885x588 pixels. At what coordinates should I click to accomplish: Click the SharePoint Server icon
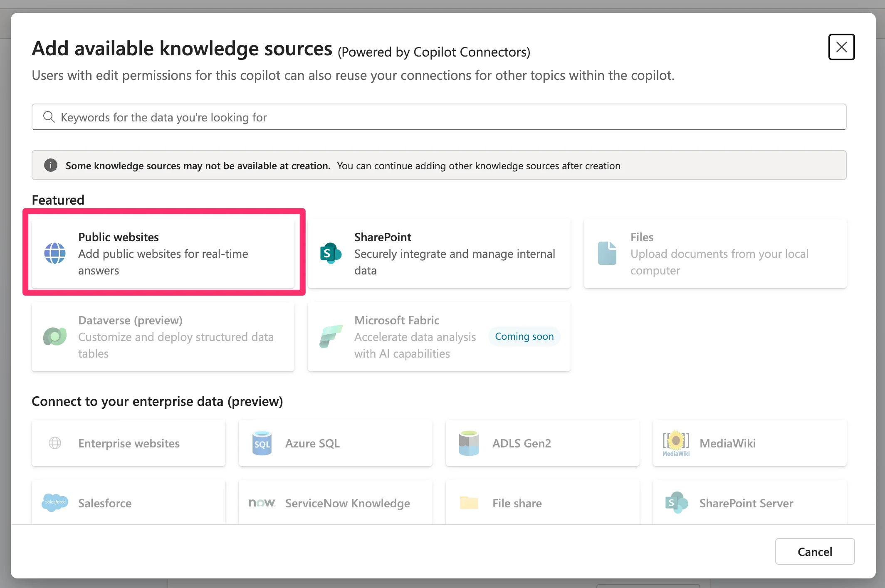point(676,503)
